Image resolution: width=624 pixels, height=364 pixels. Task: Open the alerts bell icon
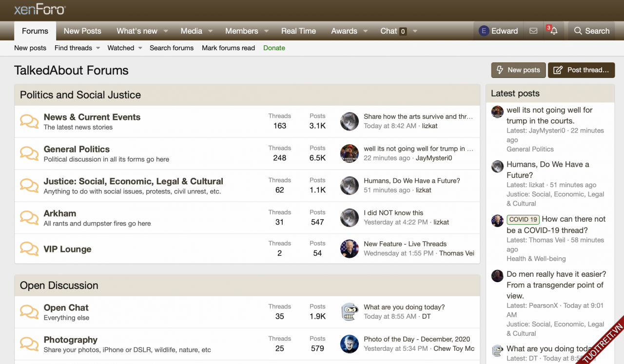point(553,31)
